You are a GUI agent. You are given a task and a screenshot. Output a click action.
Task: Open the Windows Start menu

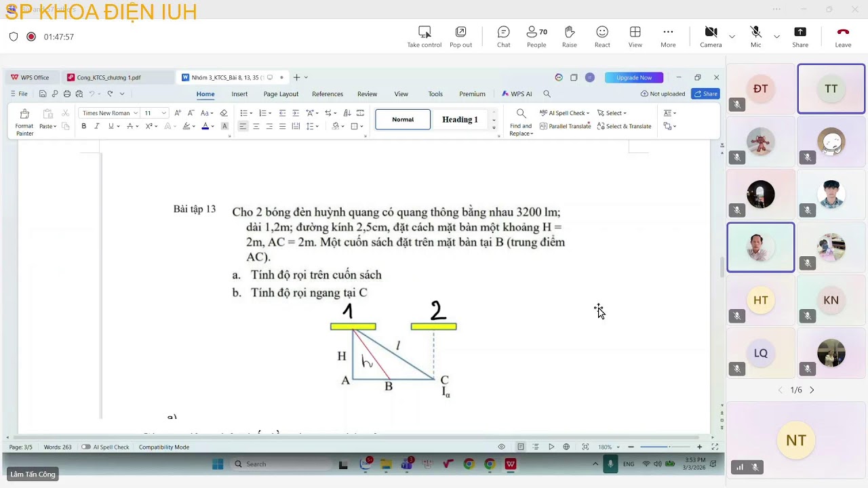pyautogui.click(x=218, y=464)
